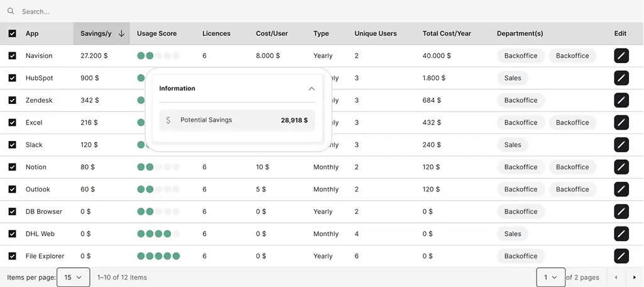The image size is (644, 287).
Task: Click the search magnifier icon
Action: click(x=11, y=11)
